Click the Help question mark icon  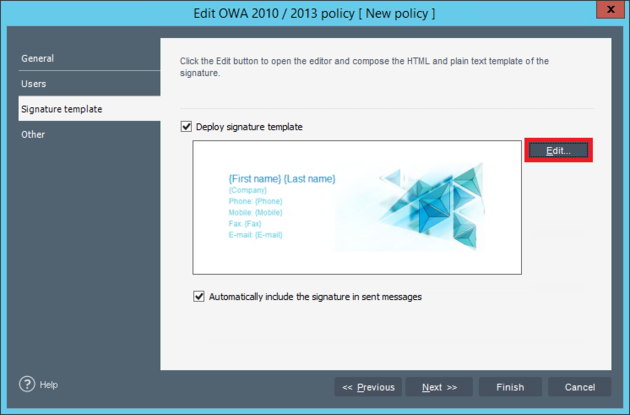click(x=27, y=384)
